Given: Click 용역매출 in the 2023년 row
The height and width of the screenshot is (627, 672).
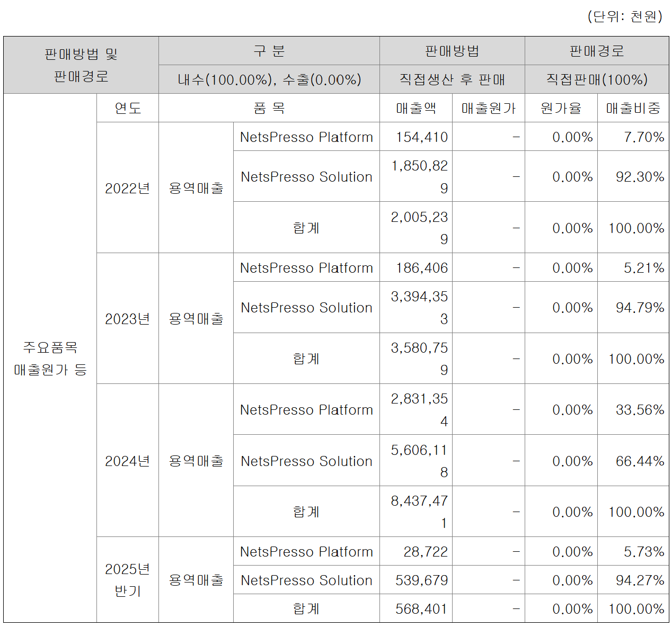Looking at the screenshot, I should 196,319.
